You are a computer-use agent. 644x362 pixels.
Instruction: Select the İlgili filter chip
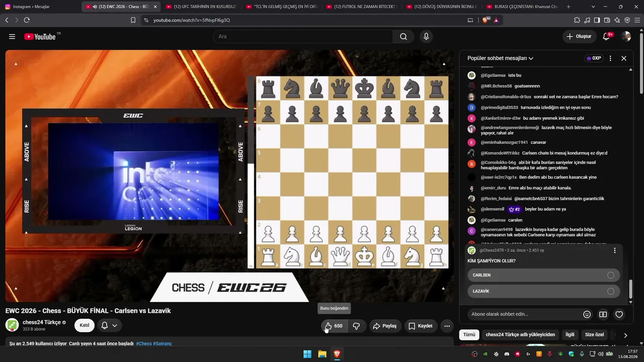point(570,334)
